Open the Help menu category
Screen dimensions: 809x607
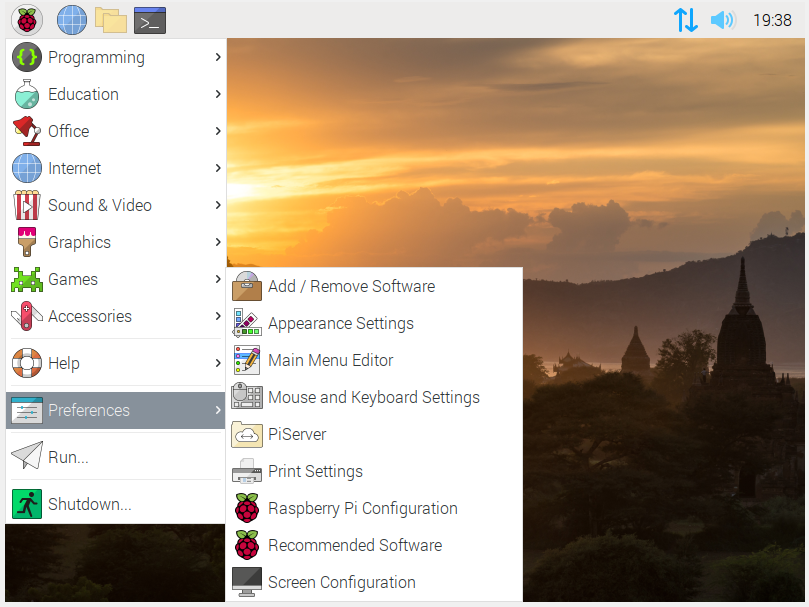(116, 363)
